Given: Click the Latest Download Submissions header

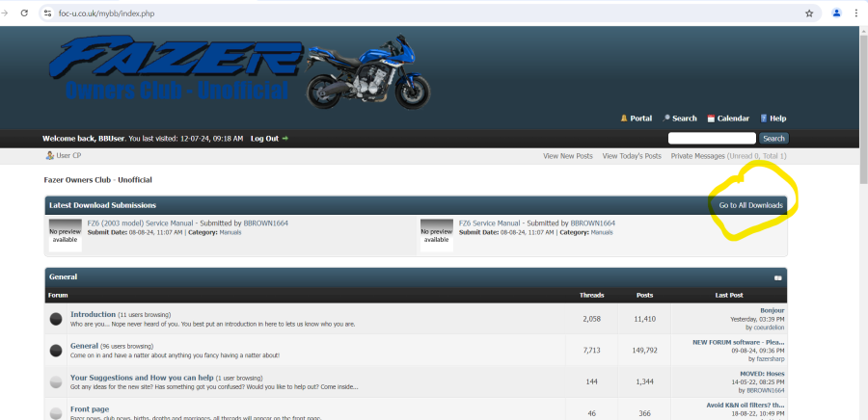Looking at the screenshot, I should (102, 205).
